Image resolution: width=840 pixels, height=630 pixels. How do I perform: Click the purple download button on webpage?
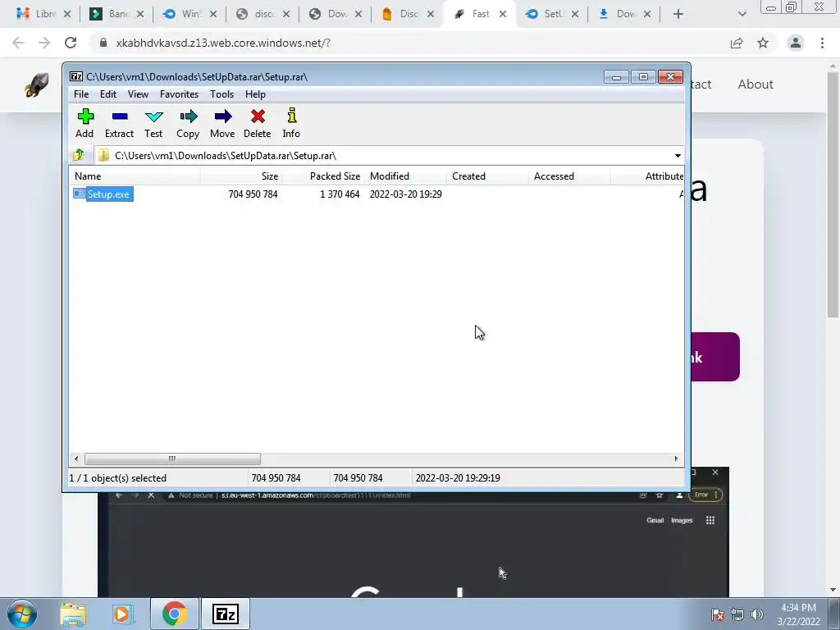tap(714, 357)
